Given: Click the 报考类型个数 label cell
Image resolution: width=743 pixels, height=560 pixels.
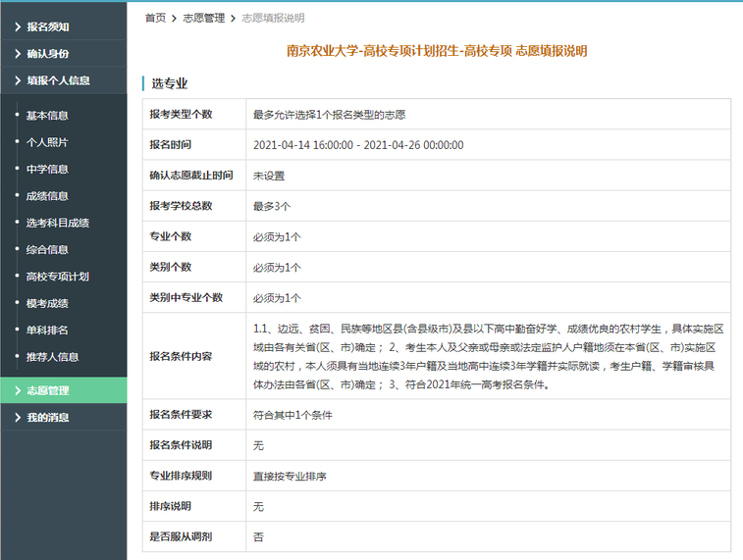Looking at the screenshot, I should 194,114.
